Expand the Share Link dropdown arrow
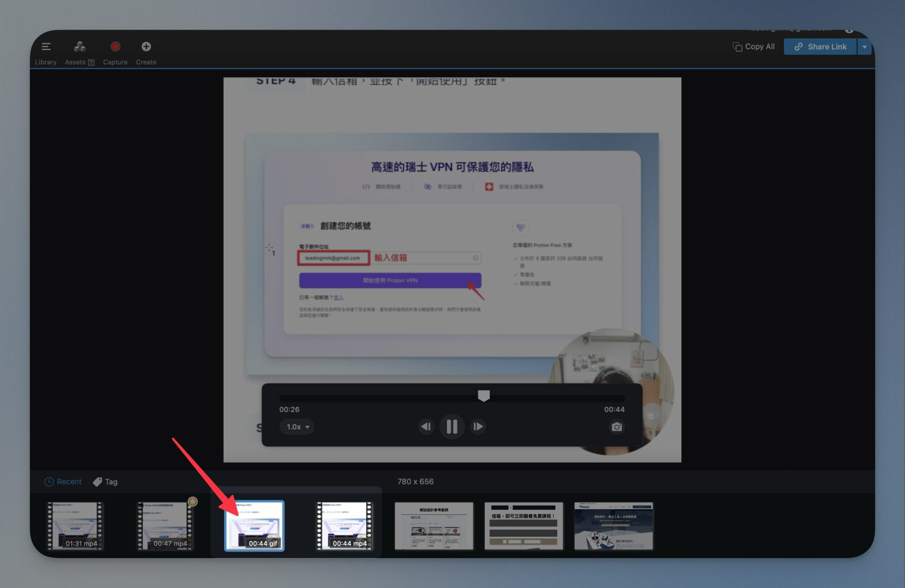This screenshot has width=905, height=588. 864,47
